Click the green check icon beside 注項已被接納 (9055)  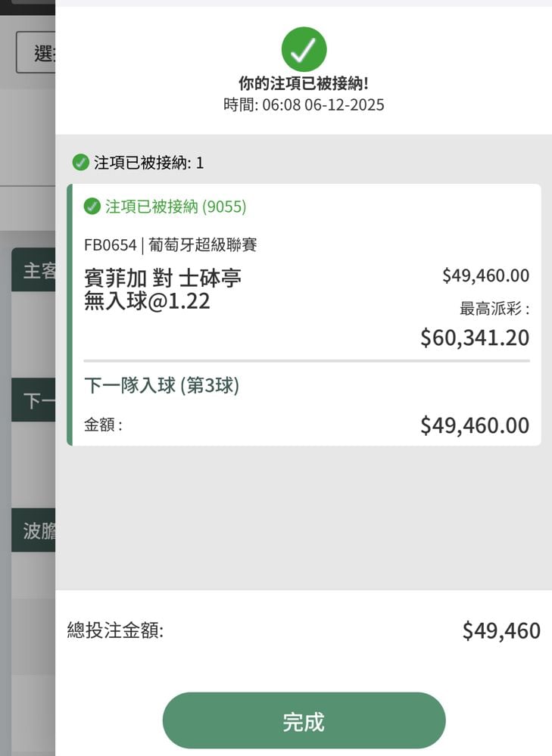(x=92, y=207)
